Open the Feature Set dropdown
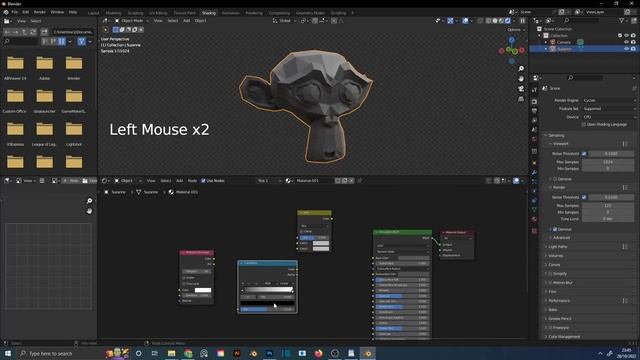Screen dimensions: 640x360 (x=609, y=109)
